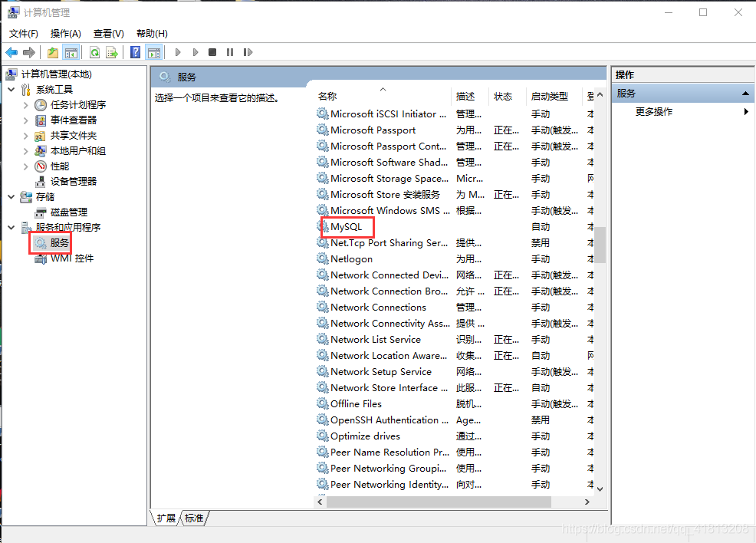
Task: Click the vertical scrollbar thumb in services list
Action: 600,245
